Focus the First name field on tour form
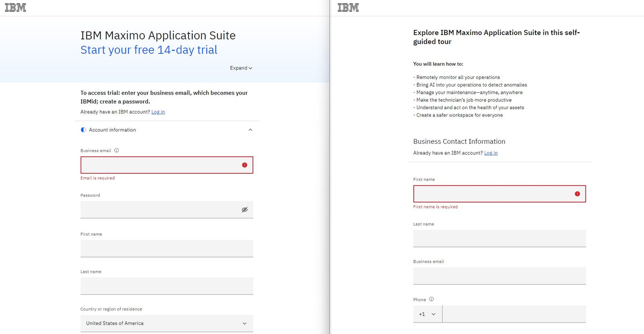644x334 pixels. pos(500,194)
